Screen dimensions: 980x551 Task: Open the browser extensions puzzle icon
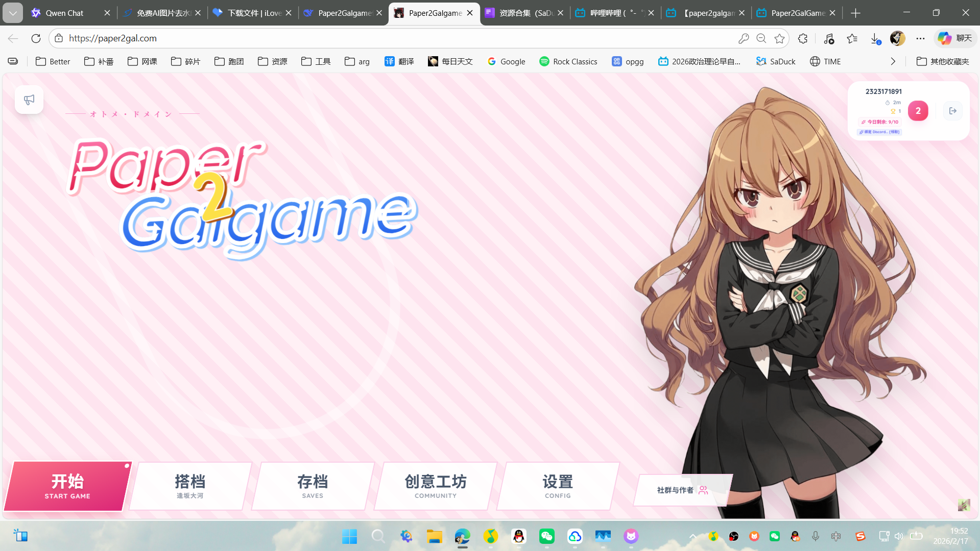pos(803,38)
